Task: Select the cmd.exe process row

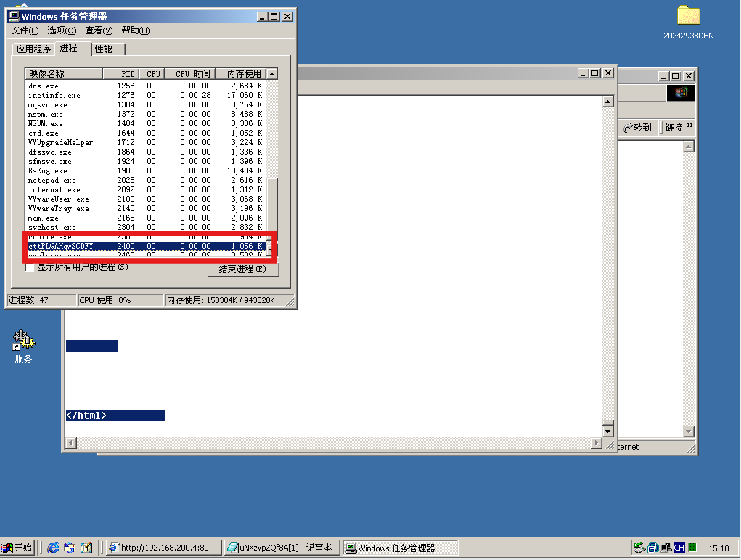Action: click(146, 133)
